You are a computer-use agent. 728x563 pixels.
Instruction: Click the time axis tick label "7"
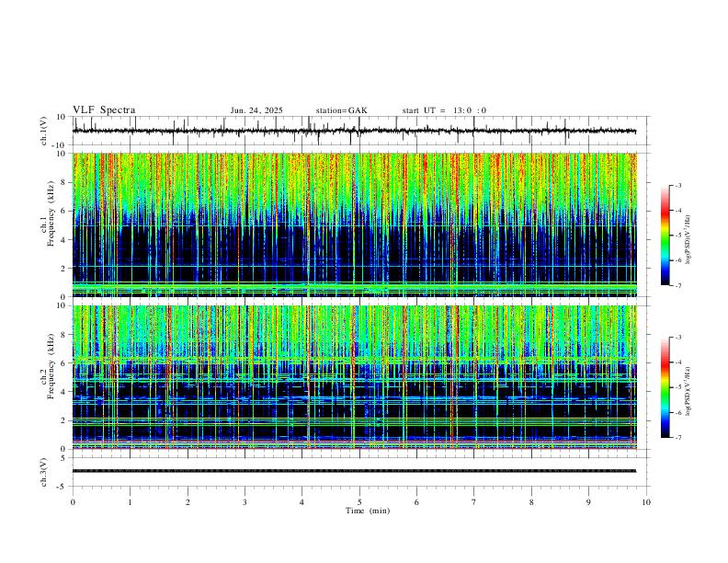(474, 502)
